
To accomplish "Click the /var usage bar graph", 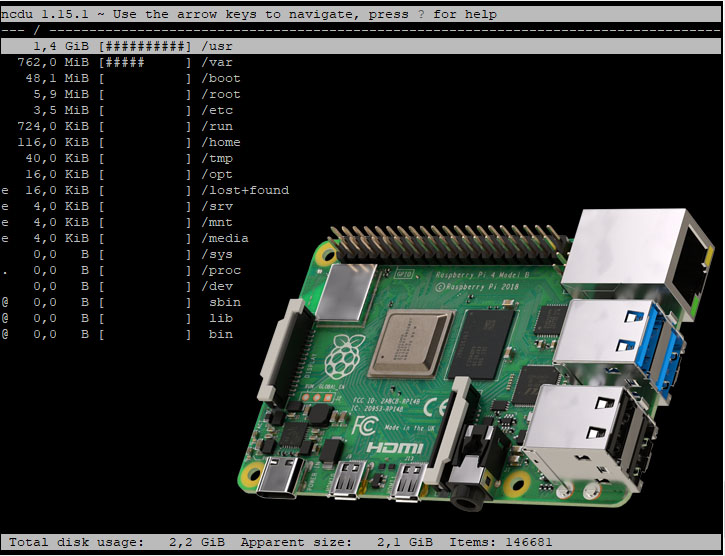I will pos(145,62).
